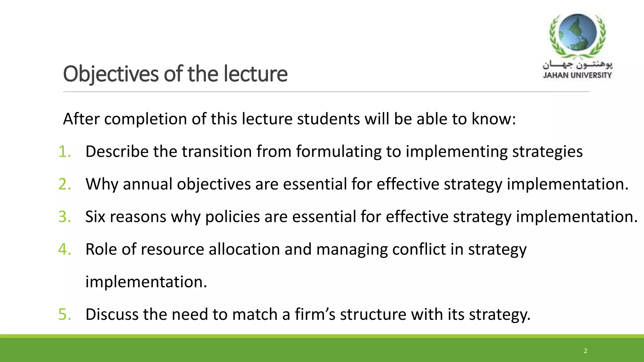The image size is (644, 362).
Task: Click the slide page number 2
Action: tap(586, 351)
